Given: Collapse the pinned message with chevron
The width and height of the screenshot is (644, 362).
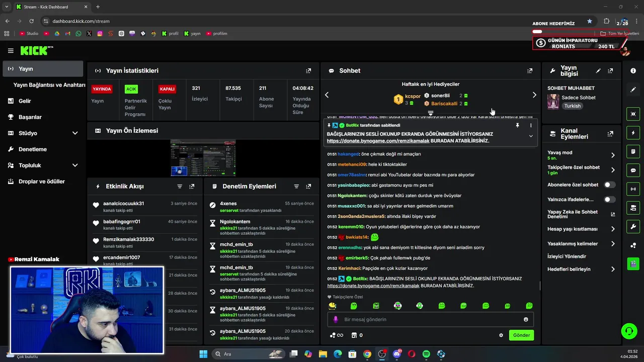Looking at the screenshot, I should click(530, 136).
